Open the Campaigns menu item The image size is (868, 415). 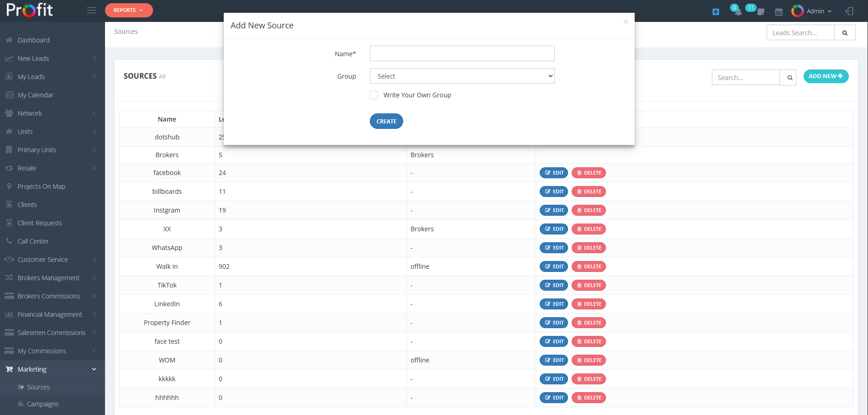coord(42,404)
